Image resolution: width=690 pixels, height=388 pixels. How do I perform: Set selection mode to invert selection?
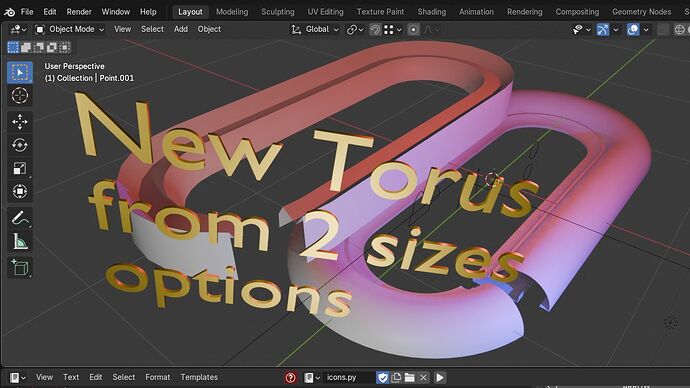pyautogui.click(x=52, y=47)
